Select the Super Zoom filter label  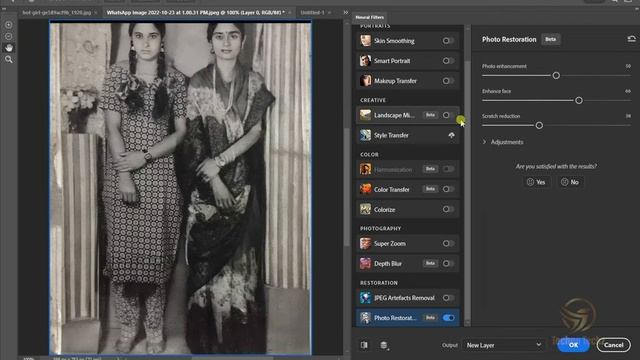[x=390, y=244]
